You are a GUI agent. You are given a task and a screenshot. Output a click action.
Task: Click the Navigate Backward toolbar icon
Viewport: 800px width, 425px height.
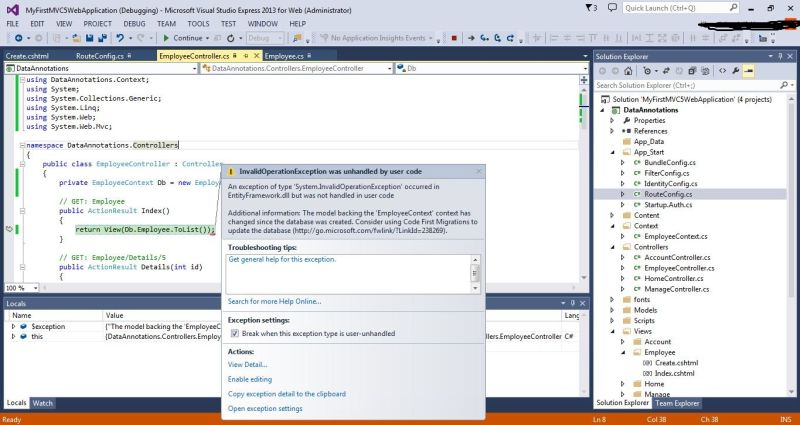[18, 38]
